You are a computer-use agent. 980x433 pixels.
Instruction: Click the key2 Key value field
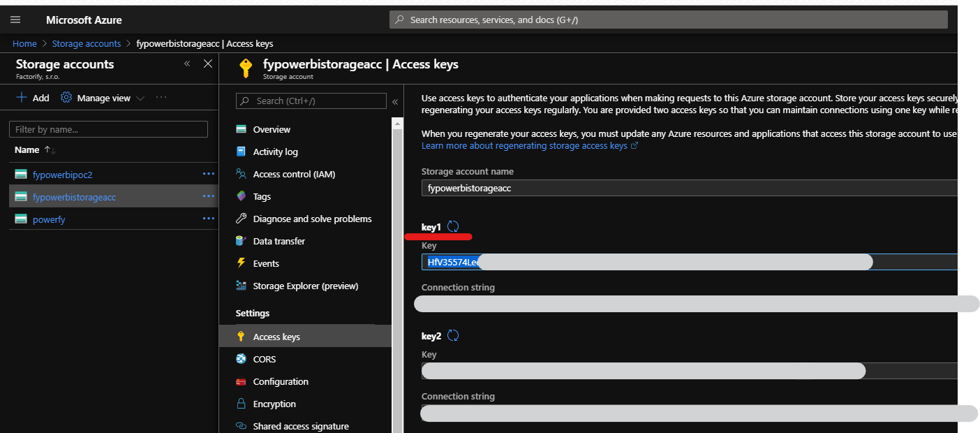(689, 371)
